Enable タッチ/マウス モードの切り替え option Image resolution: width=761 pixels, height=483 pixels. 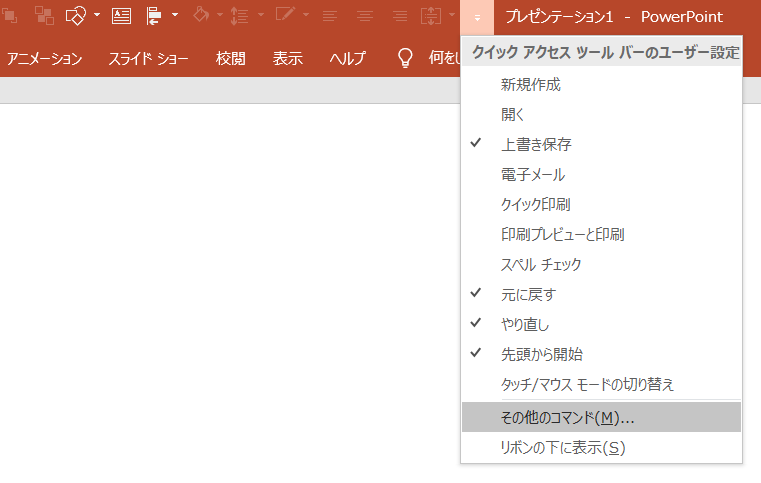(x=601, y=384)
